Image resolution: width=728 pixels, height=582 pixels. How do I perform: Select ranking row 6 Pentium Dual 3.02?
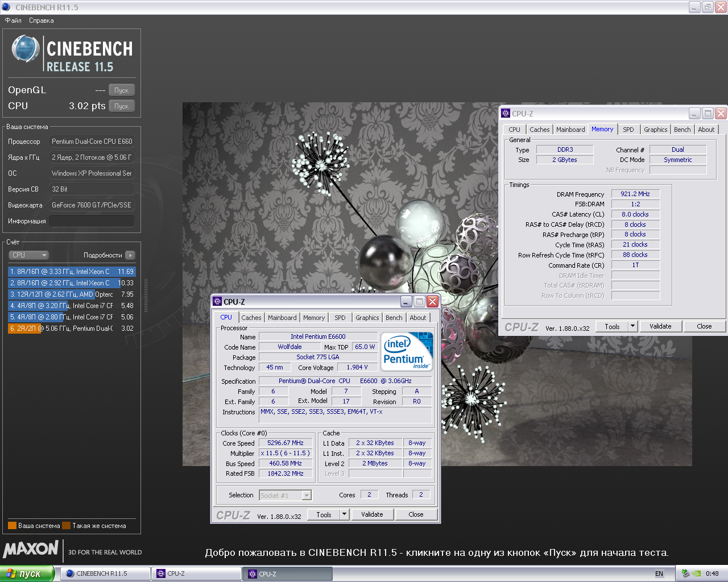click(72, 329)
